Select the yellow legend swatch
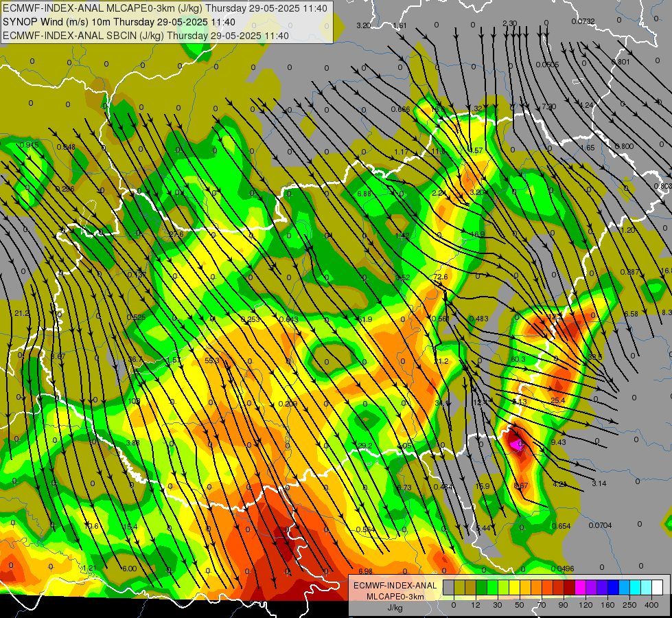The image size is (672, 618). click(x=514, y=587)
